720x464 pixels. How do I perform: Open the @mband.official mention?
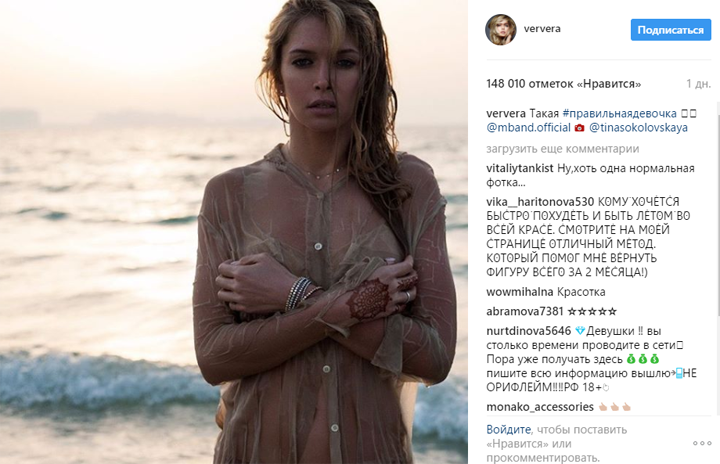tap(528, 128)
